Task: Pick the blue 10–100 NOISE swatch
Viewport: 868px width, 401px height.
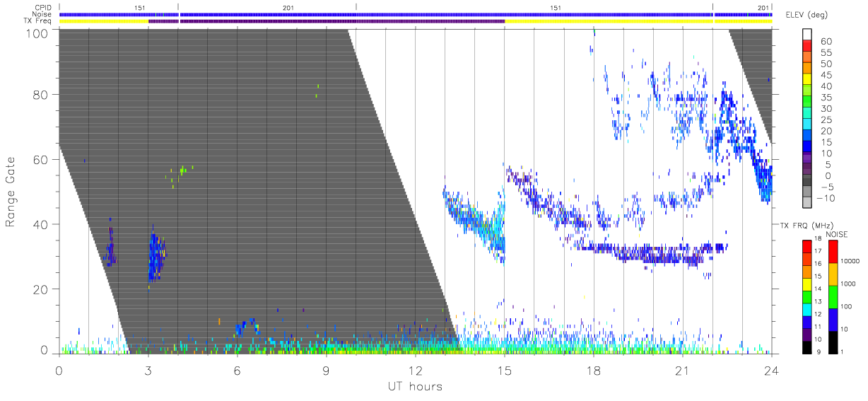Action: [833, 318]
